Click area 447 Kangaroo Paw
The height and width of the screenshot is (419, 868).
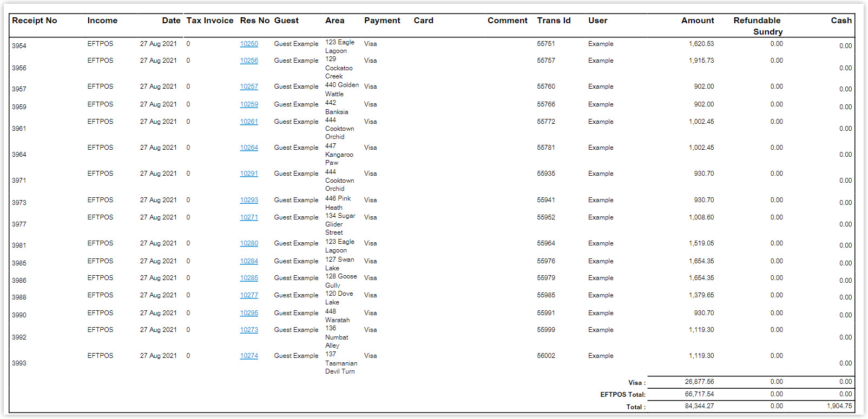(339, 154)
